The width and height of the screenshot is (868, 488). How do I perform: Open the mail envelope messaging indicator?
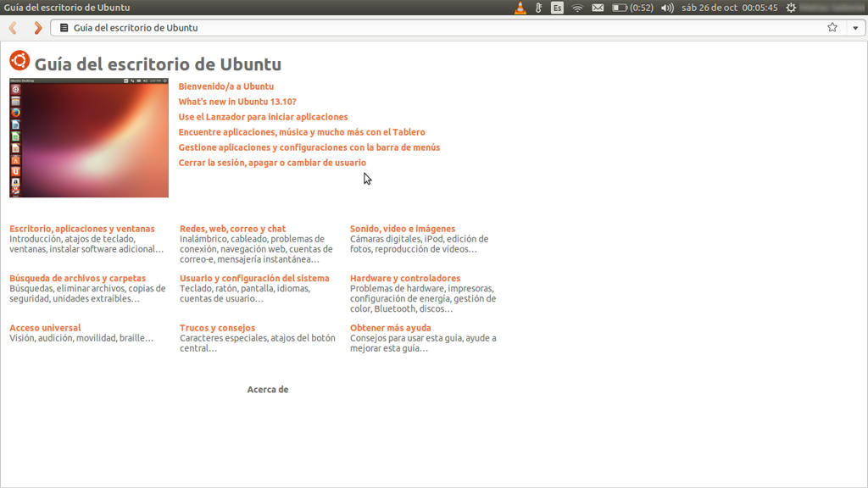coord(598,8)
